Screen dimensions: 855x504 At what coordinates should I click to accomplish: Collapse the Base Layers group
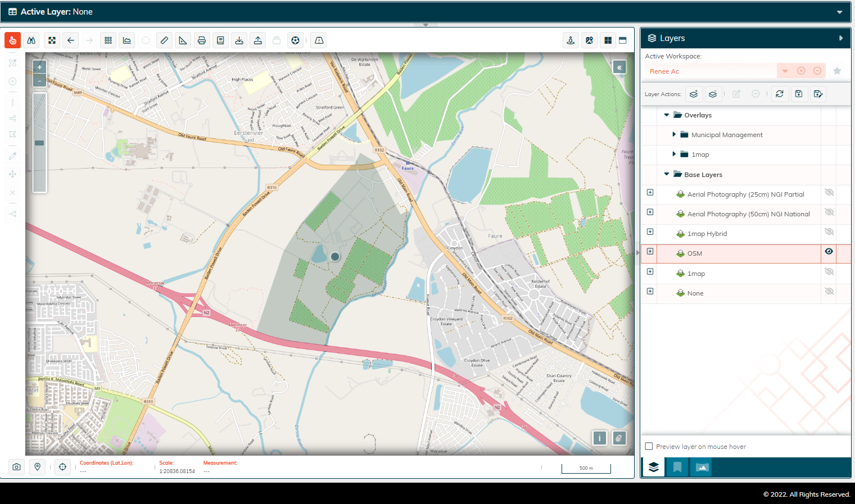click(x=667, y=174)
